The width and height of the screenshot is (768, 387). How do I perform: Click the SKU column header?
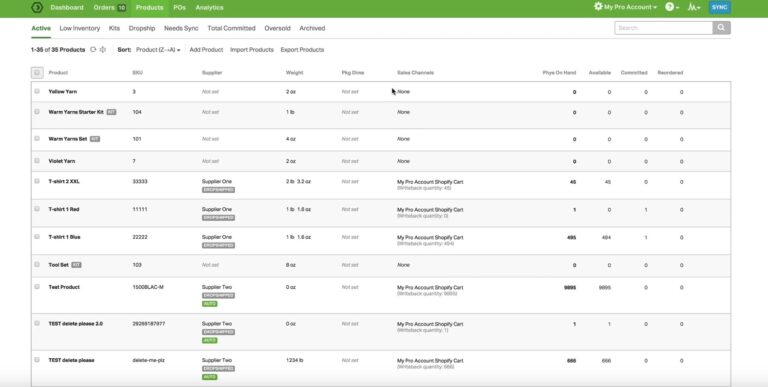pyautogui.click(x=137, y=73)
